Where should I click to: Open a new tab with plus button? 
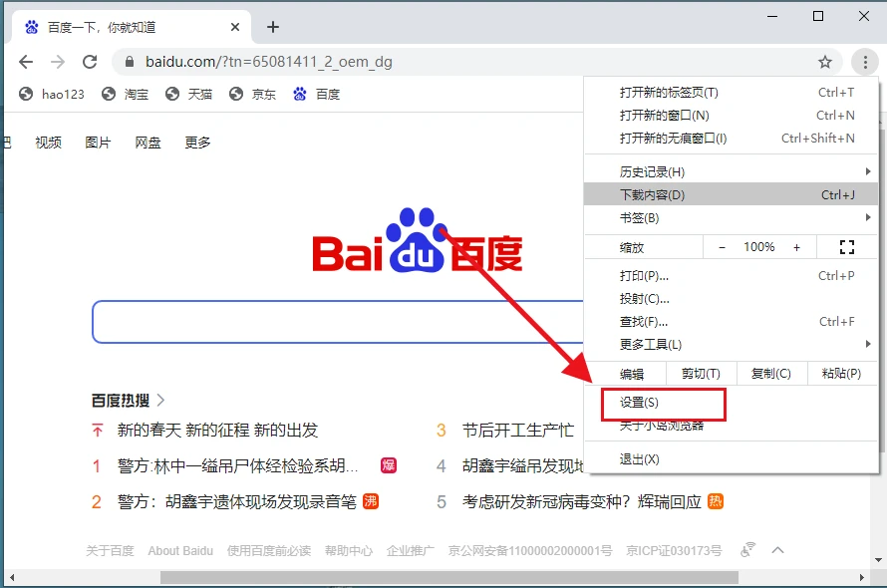click(273, 27)
